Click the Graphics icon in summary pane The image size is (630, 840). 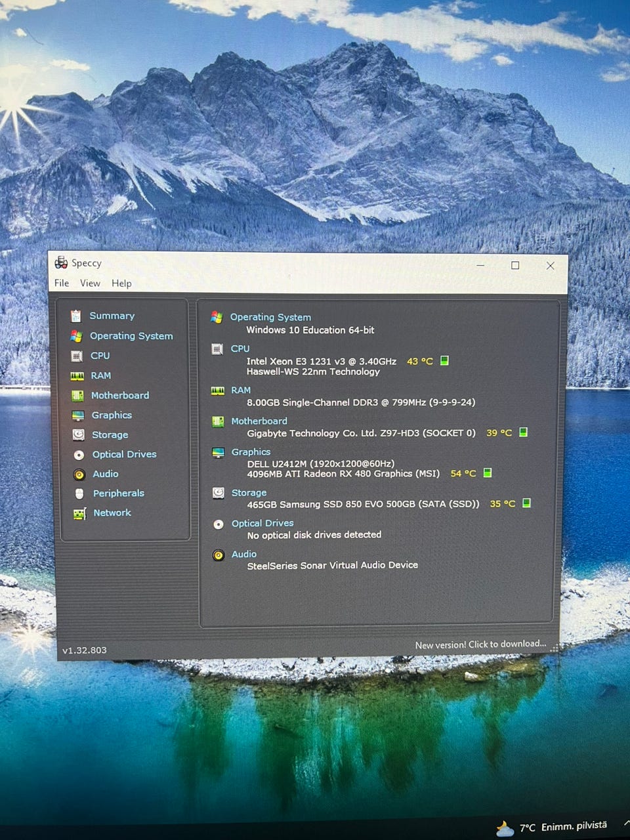(x=219, y=453)
